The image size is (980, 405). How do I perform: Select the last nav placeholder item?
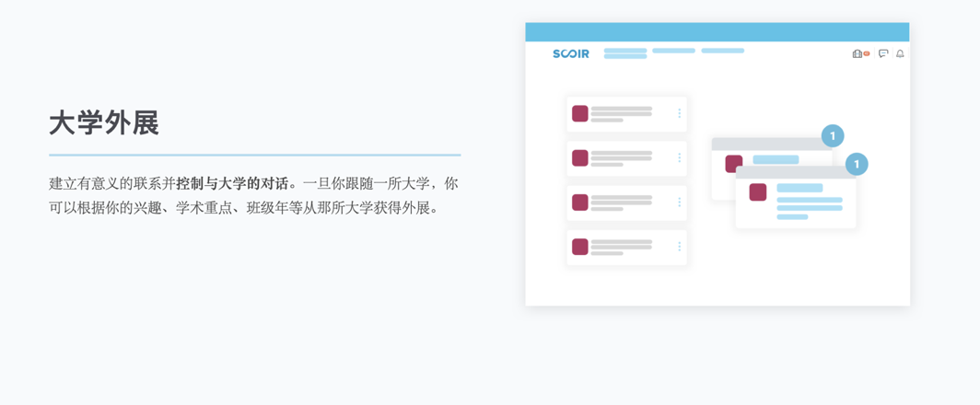point(722,51)
